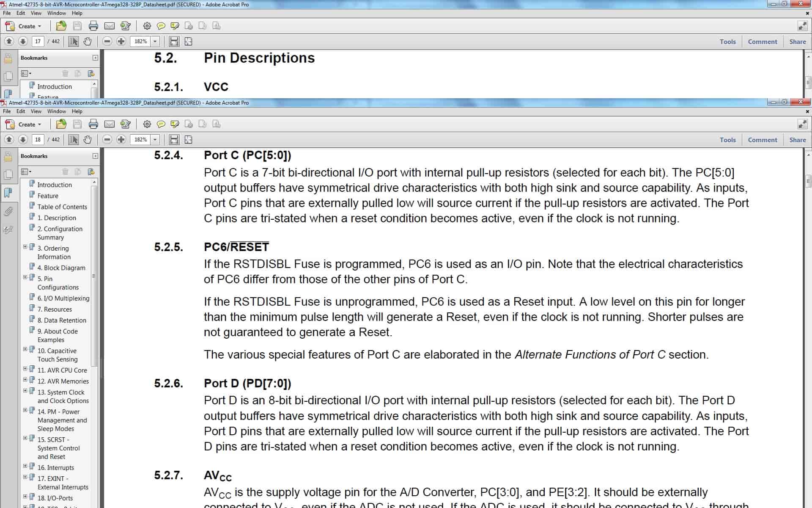Click next page arrow in back window
The image size is (812, 508).
(x=23, y=41)
